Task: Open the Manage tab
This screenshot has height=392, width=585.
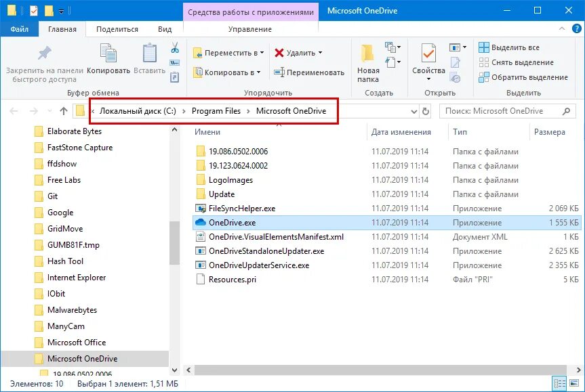Action: 250,29
